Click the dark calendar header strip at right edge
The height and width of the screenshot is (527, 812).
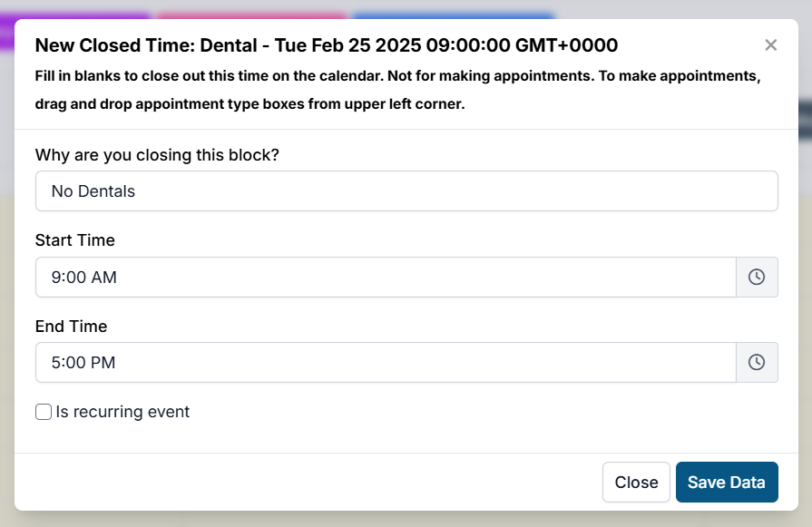(805, 118)
